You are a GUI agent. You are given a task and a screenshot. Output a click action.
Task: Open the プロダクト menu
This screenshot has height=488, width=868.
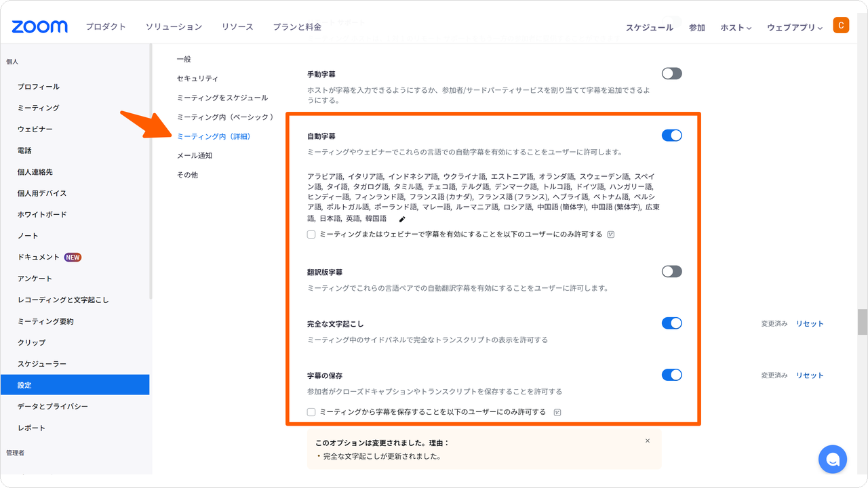tap(106, 27)
